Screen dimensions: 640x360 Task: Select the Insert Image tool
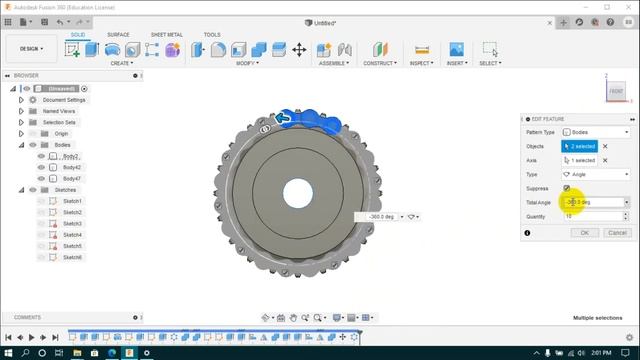[457, 50]
